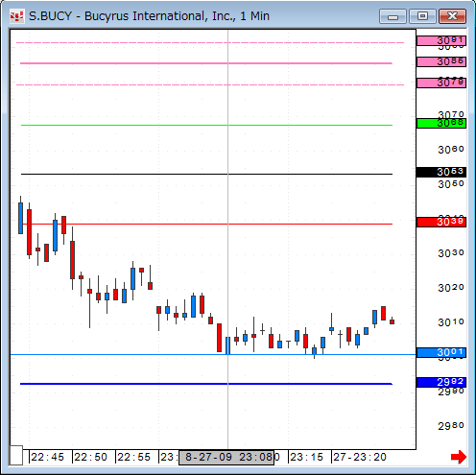
Task: Click the 8-27-09 23:08 cursor time label
Action: point(226,457)
